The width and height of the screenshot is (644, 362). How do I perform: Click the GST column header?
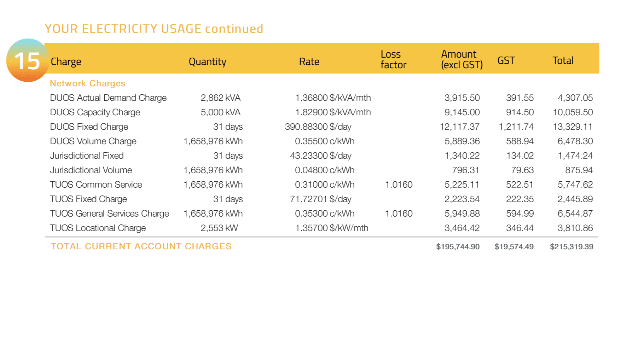point(506,60)
